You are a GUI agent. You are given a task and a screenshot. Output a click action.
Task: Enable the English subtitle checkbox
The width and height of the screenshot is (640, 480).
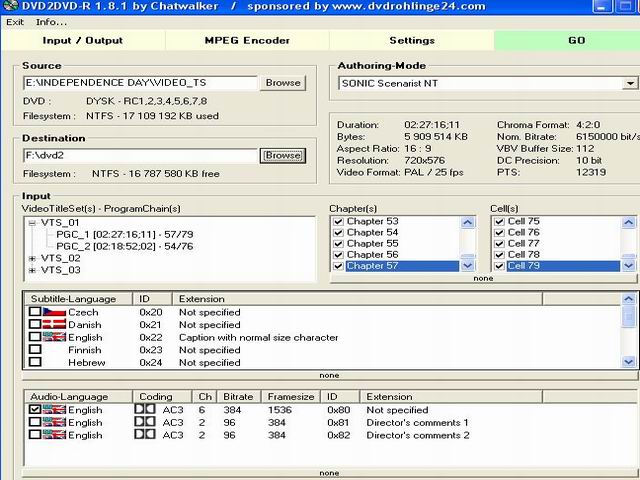35,337
